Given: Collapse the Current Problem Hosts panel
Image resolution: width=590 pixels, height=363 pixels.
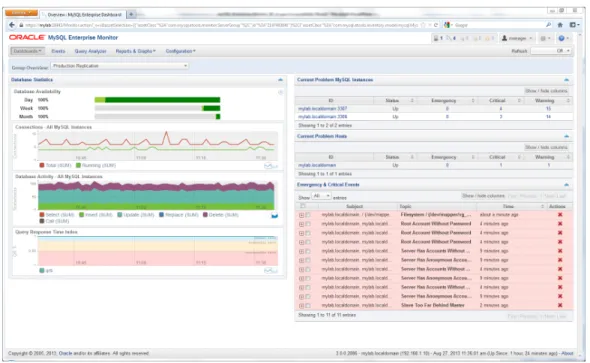Looking at the screenshot, I should [x=566, y=136].
